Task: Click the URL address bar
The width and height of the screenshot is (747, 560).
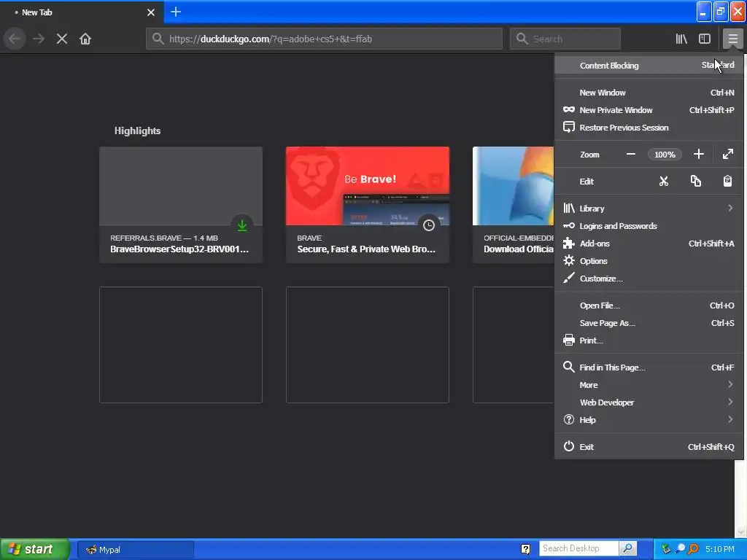Action: click(324, 39)
